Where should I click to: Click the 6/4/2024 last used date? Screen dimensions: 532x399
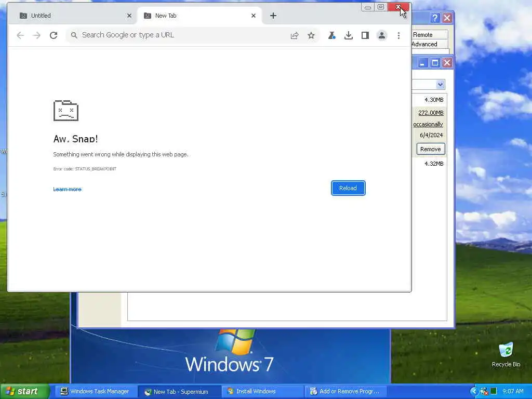pos(431,135)
